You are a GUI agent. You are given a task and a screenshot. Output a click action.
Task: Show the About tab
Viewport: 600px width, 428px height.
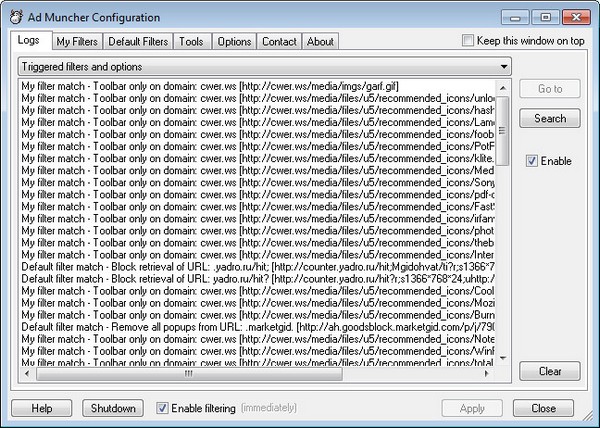(320, 42)
